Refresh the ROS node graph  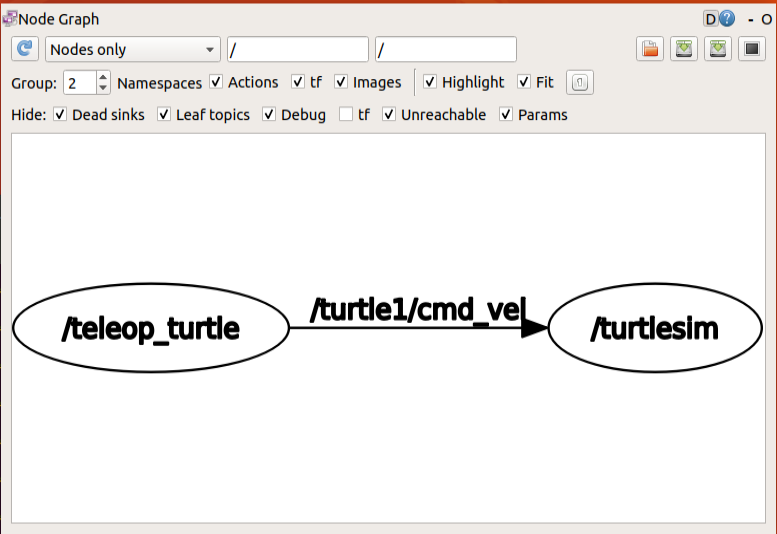[x=25, y=49]
